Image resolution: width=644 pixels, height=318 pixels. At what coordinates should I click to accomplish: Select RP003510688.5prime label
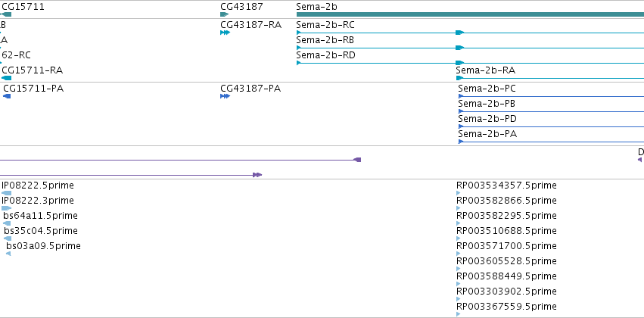pos(506,231)
